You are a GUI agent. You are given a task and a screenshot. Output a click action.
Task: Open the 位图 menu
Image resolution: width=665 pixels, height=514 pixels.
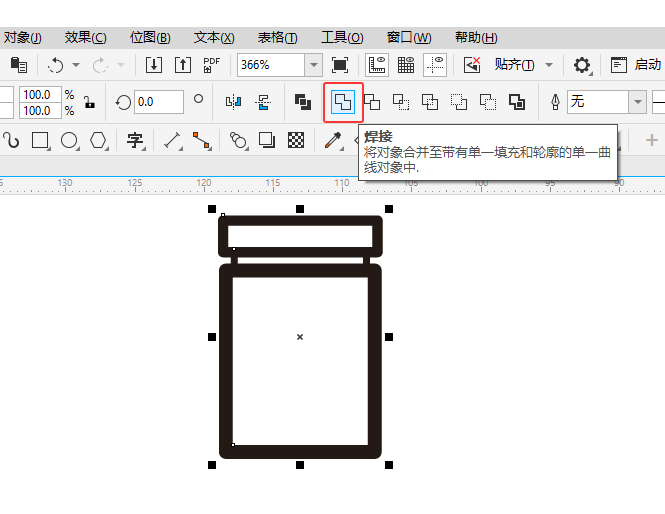click(150, 38)
